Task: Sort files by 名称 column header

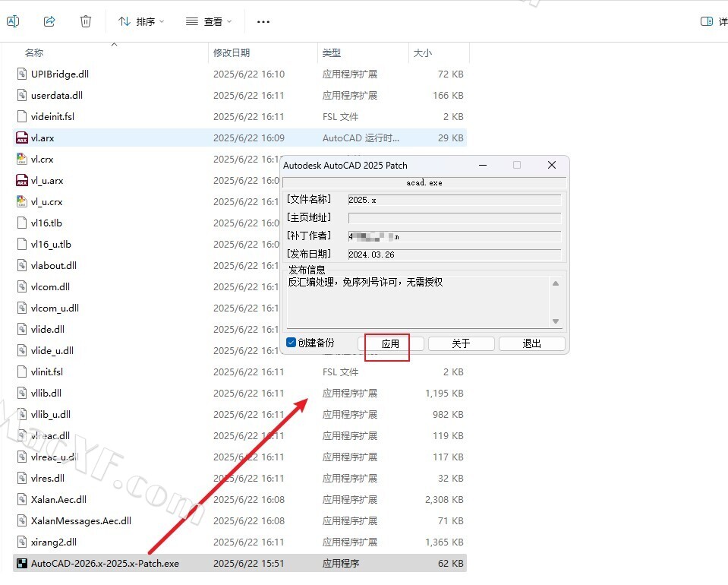Action: point(34,53)
